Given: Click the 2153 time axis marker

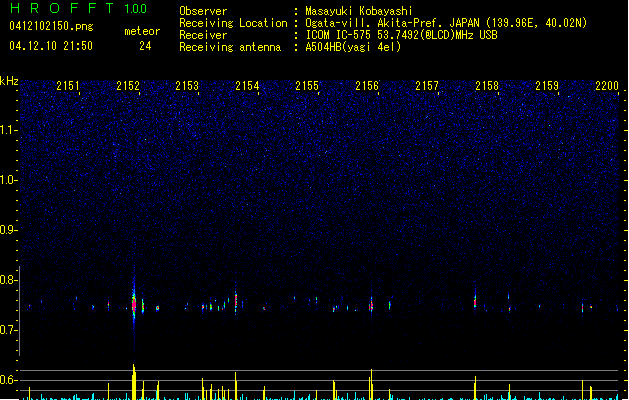Looking at the screenshot, I should pyautogui.click(x=187, y=86).
